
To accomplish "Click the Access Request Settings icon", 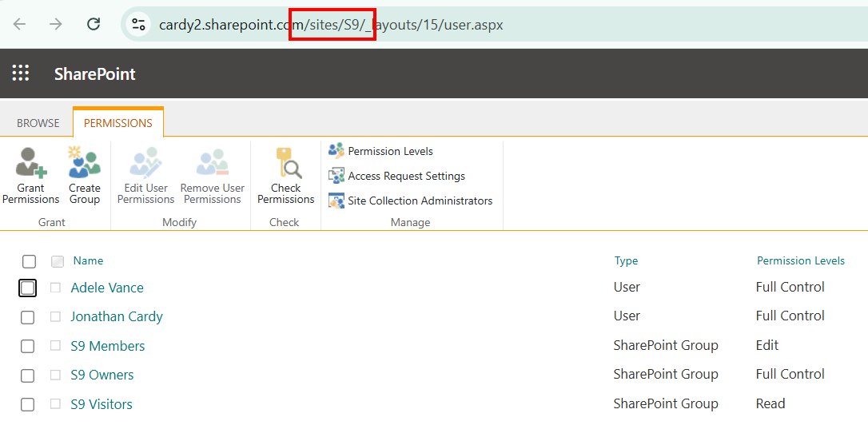I will (x=336, y=176).
